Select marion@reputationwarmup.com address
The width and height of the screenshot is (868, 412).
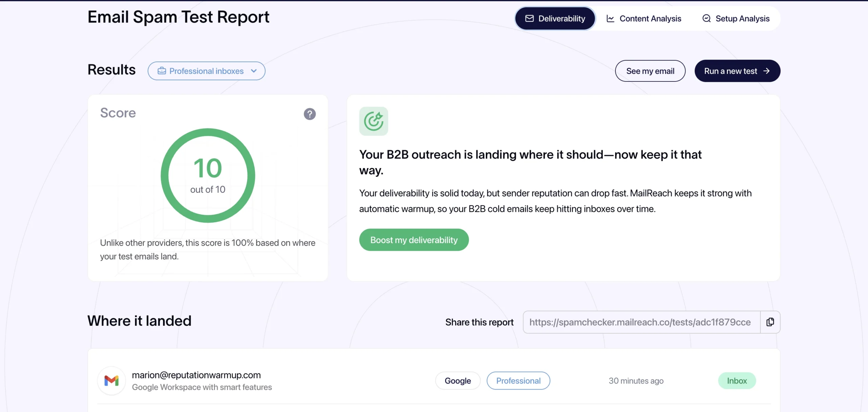coord(196,375)
